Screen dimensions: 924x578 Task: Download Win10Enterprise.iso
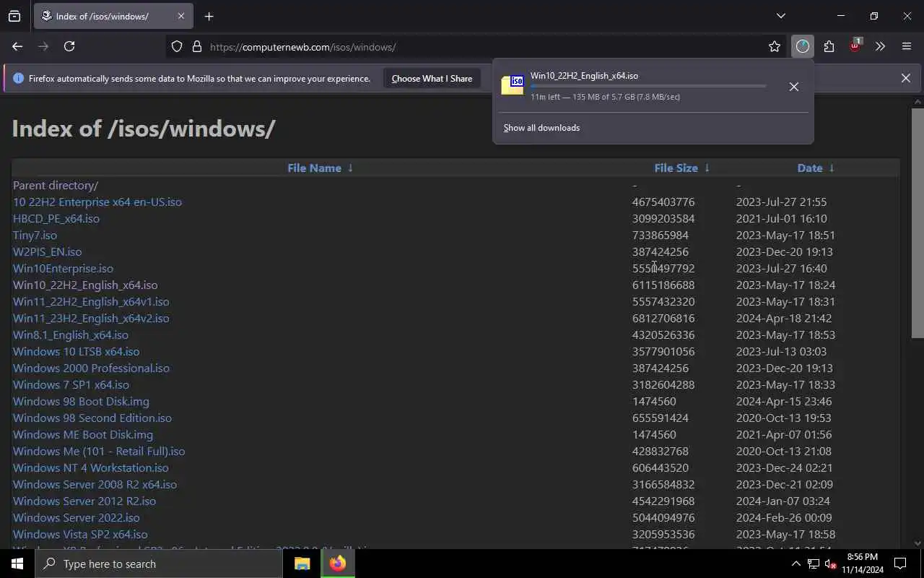pos(63,269)
